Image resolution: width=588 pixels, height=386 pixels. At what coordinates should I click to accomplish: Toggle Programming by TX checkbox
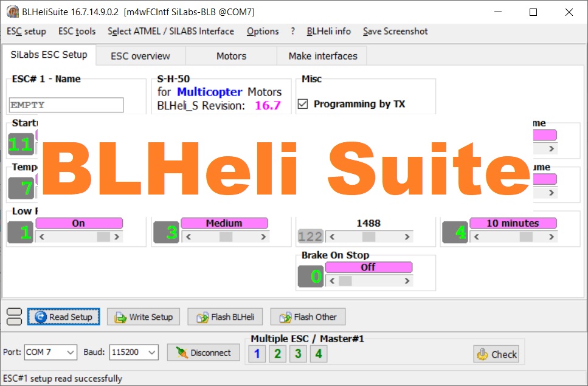click(x=303, y=104)
